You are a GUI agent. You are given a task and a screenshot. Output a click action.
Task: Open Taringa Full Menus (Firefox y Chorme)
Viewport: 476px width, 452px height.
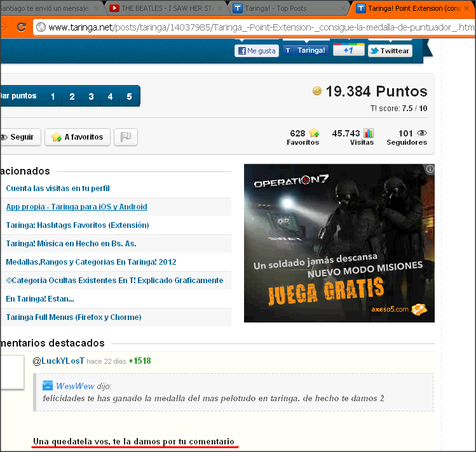[x=74, y=317]
